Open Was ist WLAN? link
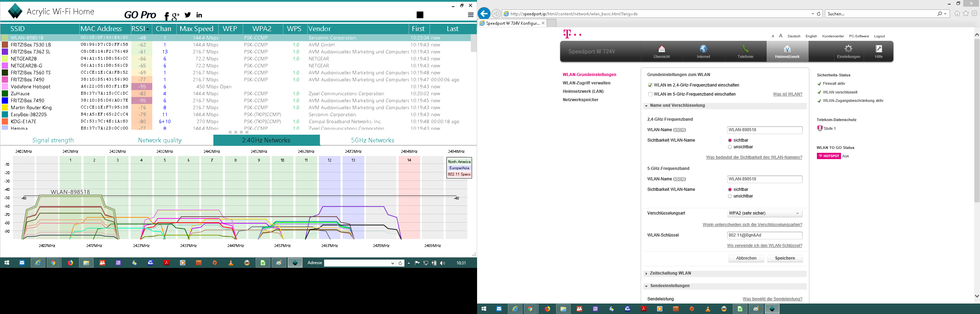This screenshot has height=314, width=980. tap(788, 94)
